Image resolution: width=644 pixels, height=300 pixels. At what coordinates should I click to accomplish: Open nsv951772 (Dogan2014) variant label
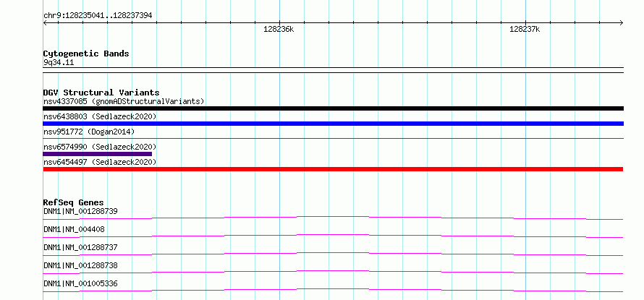pos(89,132)
